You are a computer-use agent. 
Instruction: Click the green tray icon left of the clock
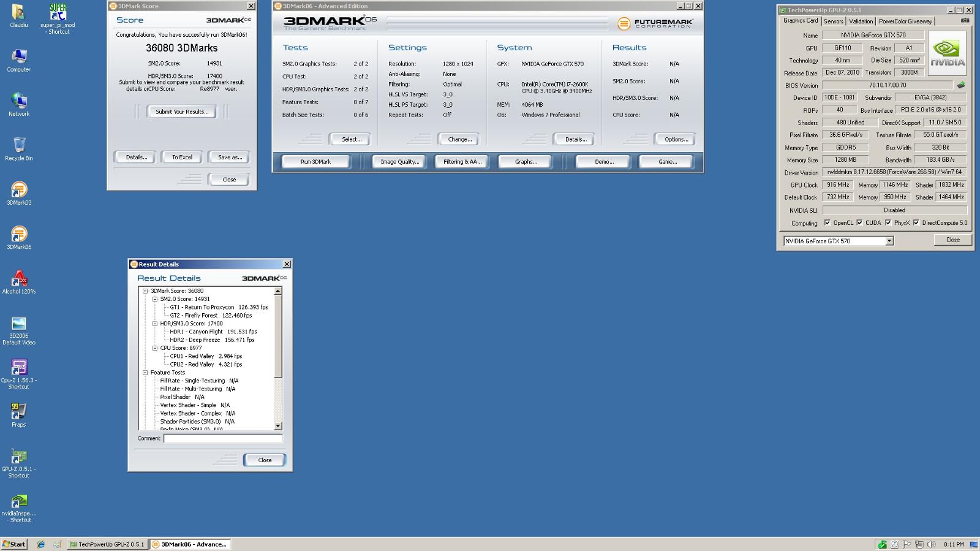[x=882, y=544]
